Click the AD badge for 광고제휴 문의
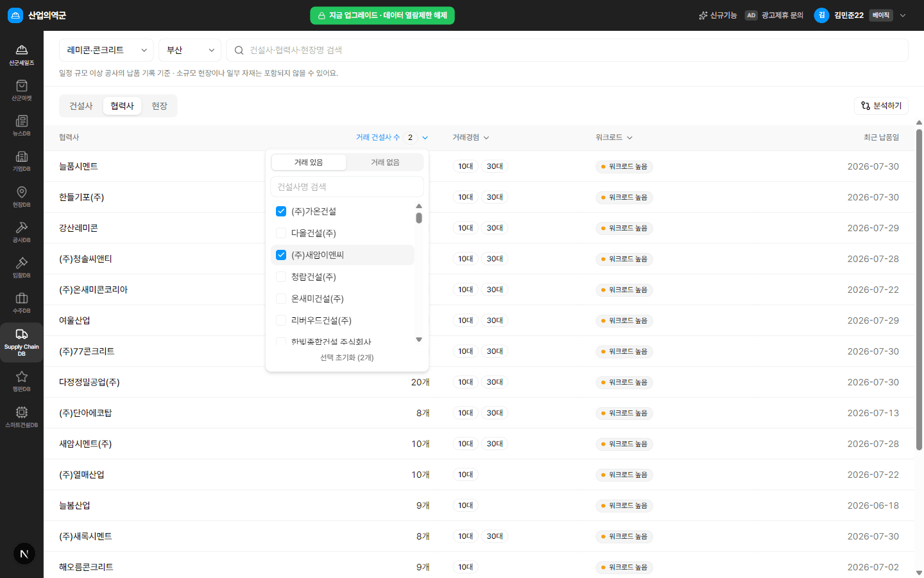Image resolution: width=924 pixels, height=578 pixels. pos(751,15)
